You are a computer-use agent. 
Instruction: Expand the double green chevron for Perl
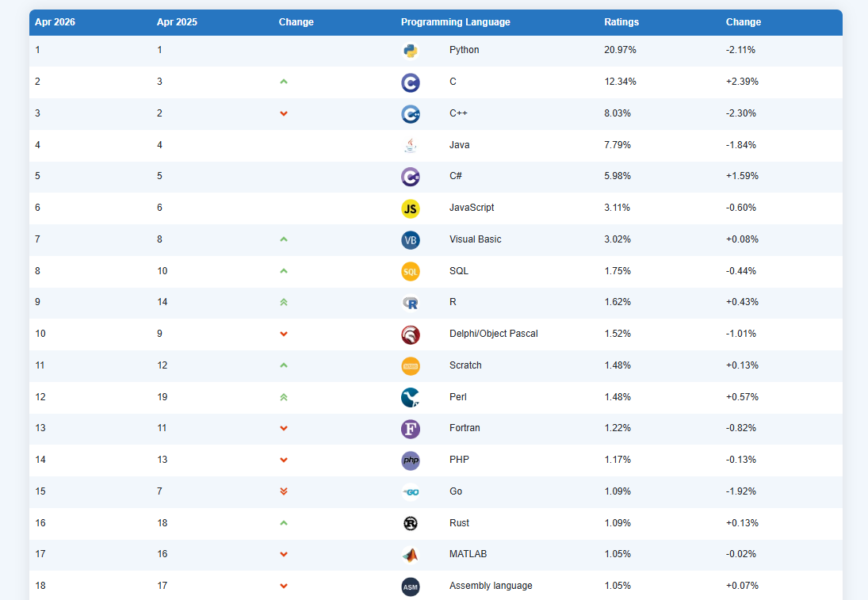[283, 397]
